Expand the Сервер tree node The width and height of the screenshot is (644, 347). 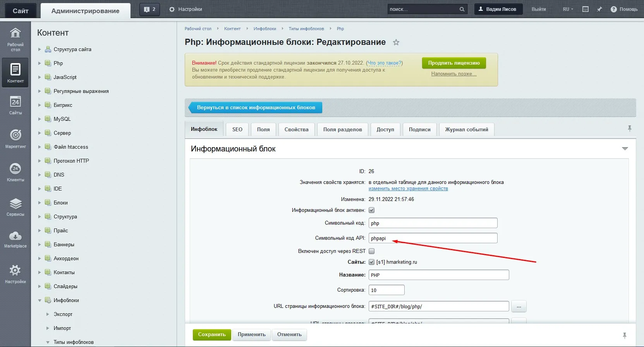(x=39, y=133)
